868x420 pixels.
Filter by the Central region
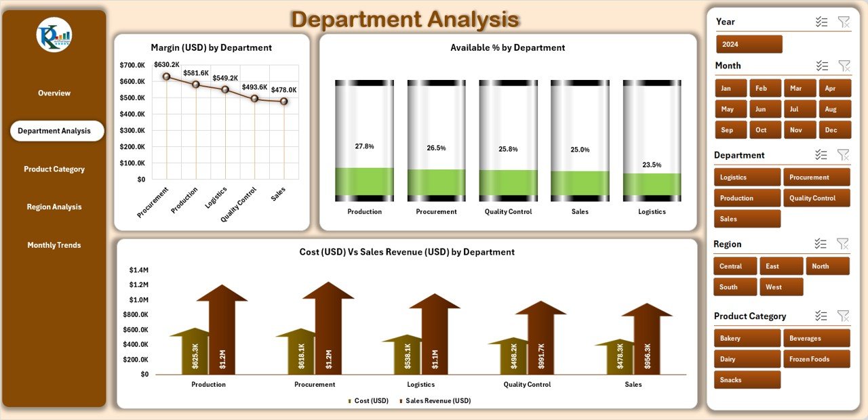click(734, 266)
